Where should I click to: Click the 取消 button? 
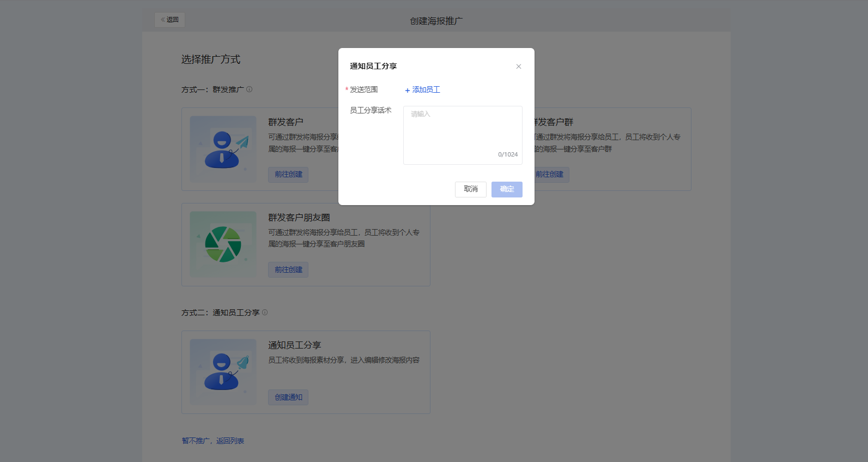pos(471,189)
